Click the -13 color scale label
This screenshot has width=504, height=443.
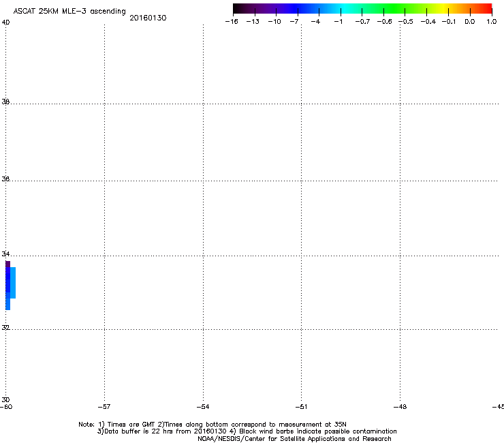coord(253,22)
